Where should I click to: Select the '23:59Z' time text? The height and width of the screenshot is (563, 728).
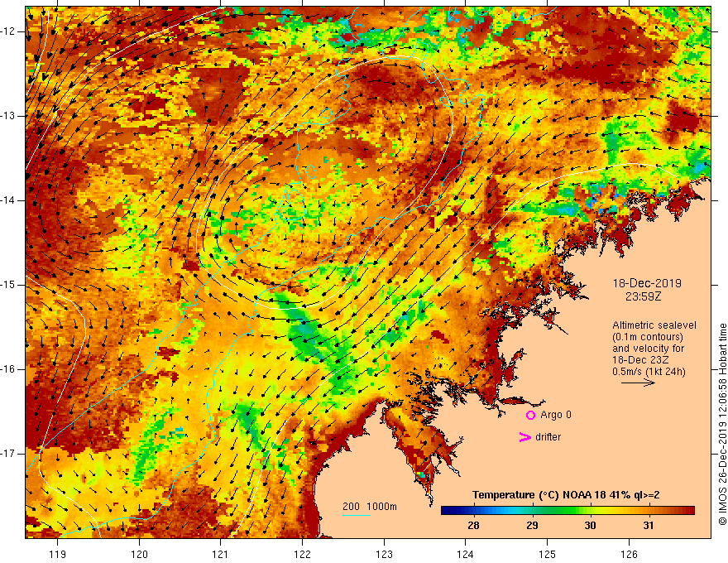pos(643,296)
